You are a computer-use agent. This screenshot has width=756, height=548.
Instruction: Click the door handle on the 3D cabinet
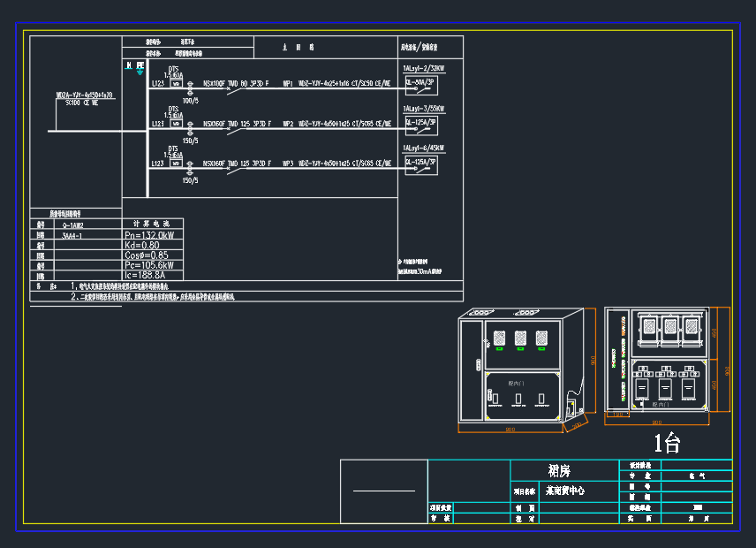point(479,365)
